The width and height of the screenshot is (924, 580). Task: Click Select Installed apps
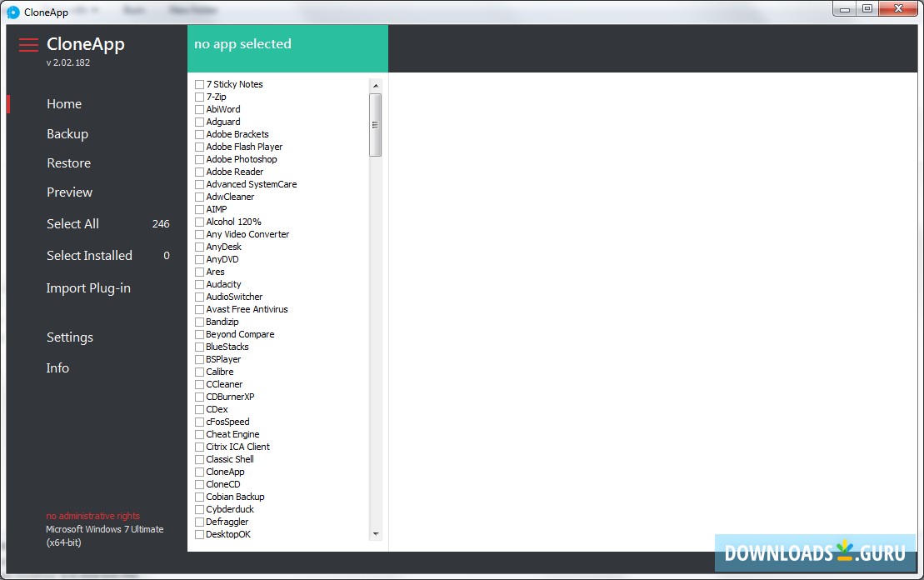pos(89,256)
